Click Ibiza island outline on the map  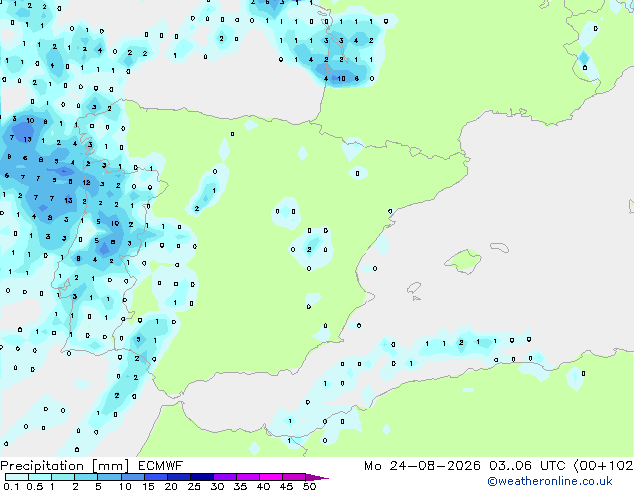pos(414,288)
